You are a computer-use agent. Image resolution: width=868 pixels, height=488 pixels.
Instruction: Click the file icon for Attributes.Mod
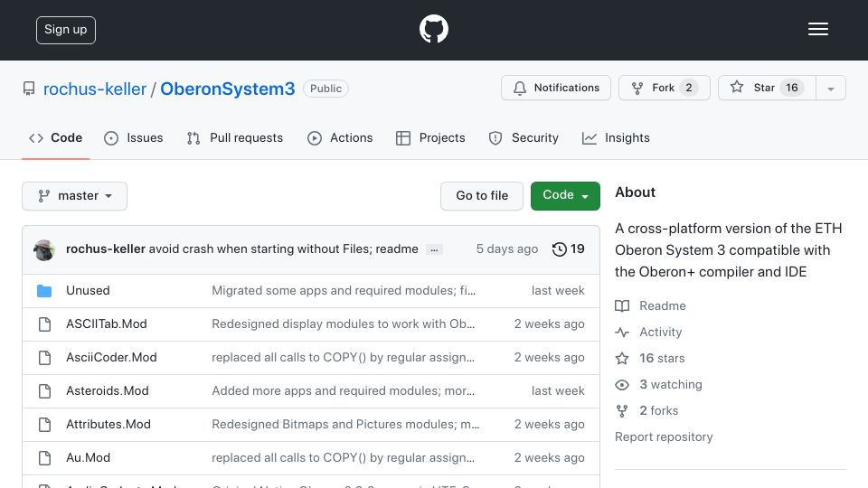click(x=44, y=425)
